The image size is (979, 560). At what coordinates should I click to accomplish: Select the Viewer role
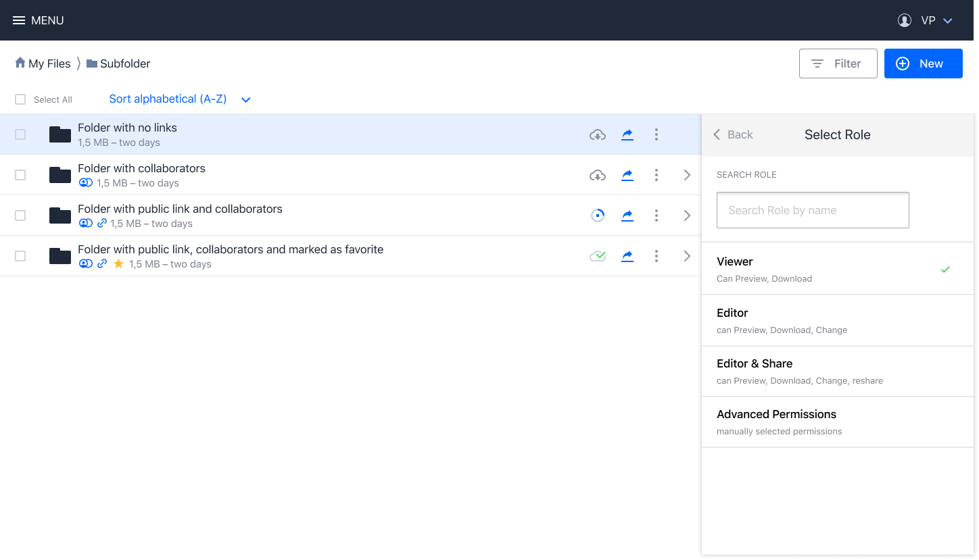[x=838, y=269]
